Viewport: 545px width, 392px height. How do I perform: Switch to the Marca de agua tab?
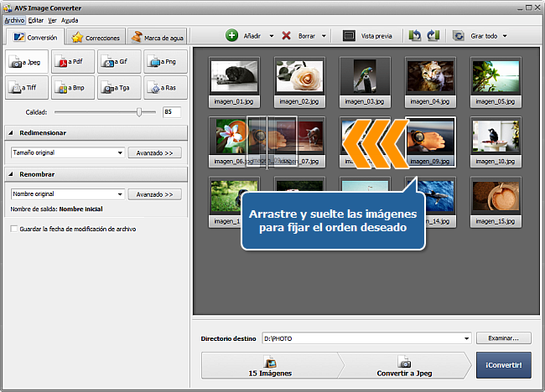coord(157,38)
